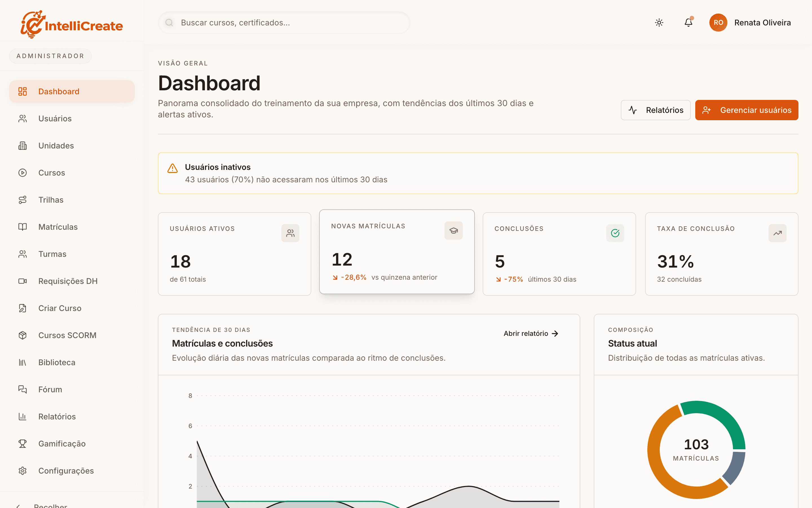Click the Relatórios bar chart icon in sidebar
Image resolution: width=812 pixels, height=508 pixels.
[23, 417]
